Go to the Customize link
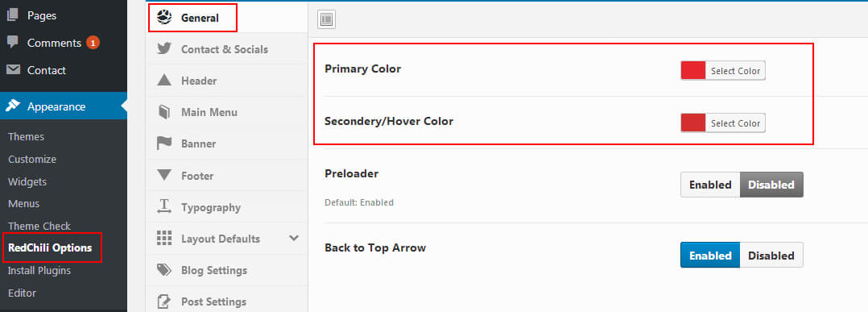 (x=32, y=159)
